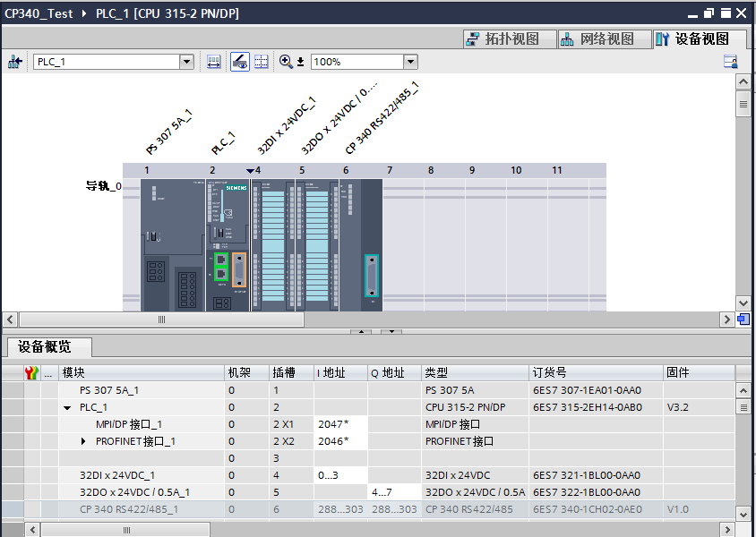The height and width of the screenshot is (537, 756).
Task: Open the PLC_1 device selector dropdown
Action: tap(186, 62)
